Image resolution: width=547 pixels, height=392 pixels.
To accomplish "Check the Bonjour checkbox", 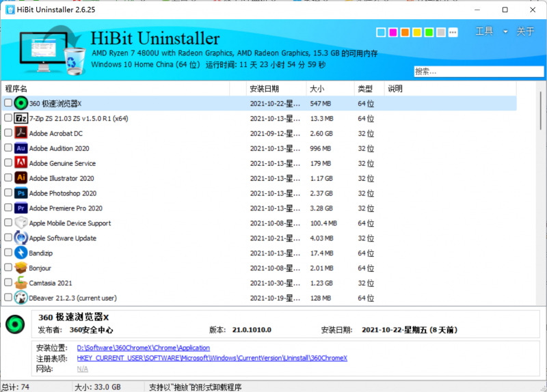I will [8, 267].
